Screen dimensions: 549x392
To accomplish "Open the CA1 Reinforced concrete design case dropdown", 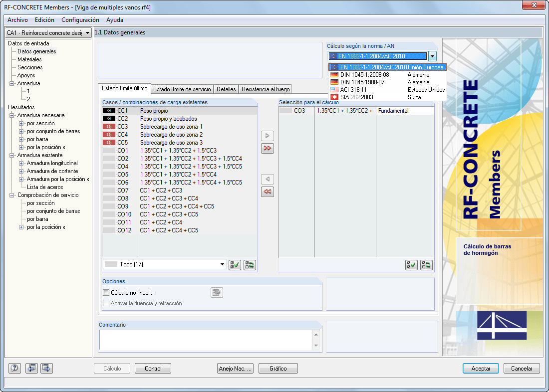I will pos(49,33).
